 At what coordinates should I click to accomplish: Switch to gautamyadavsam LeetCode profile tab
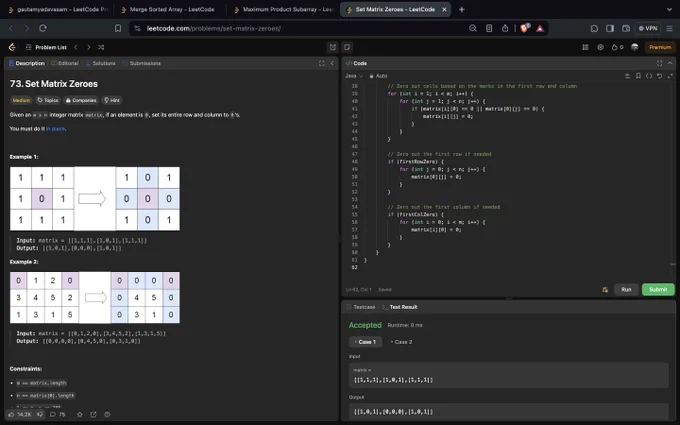[58, 10]
